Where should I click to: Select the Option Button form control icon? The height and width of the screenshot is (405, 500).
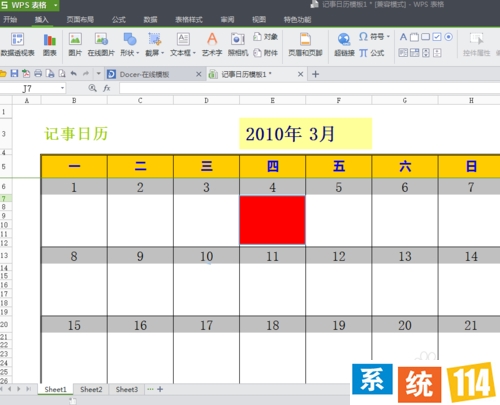coord(449,37)
